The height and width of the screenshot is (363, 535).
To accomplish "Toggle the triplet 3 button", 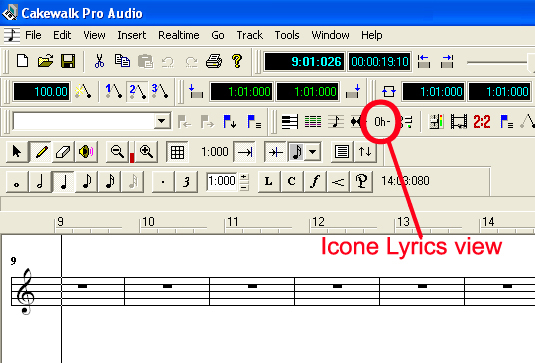I will click(186, 182).
